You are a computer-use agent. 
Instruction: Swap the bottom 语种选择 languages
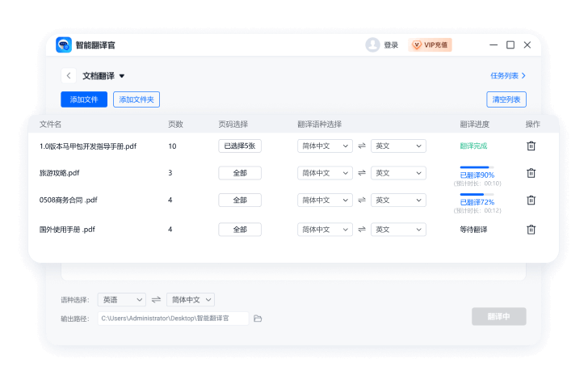coord(156,300)
